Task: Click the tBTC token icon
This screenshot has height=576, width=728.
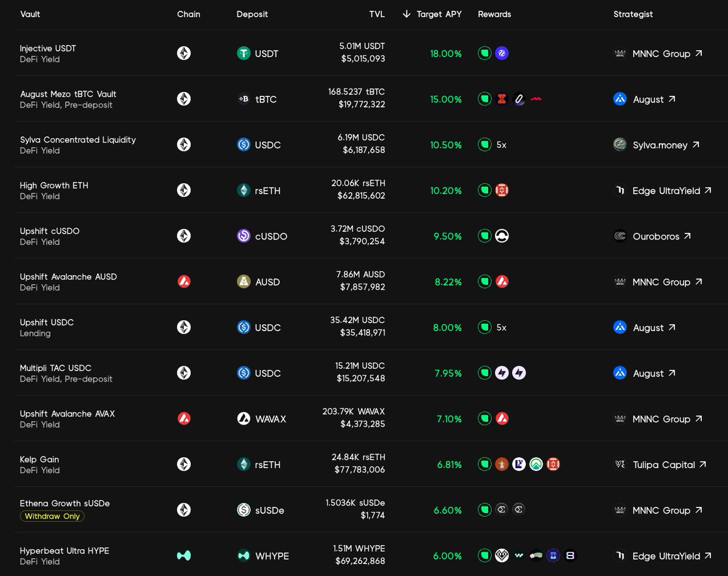Action: tap(243, 99)
